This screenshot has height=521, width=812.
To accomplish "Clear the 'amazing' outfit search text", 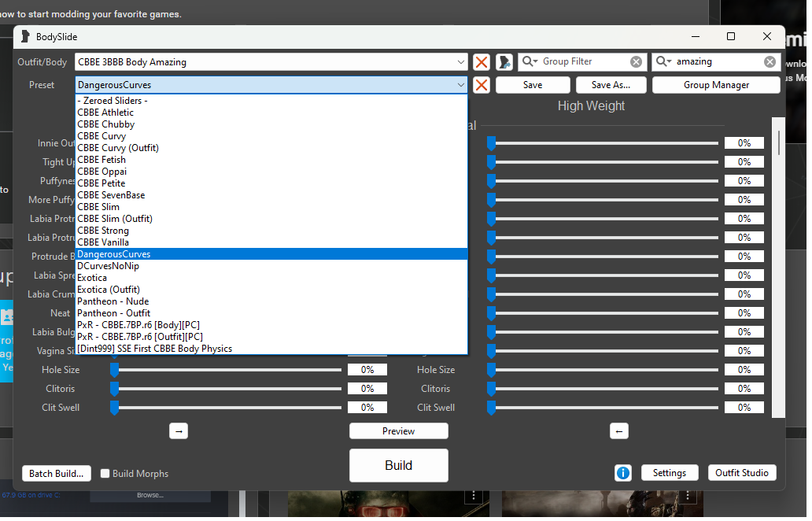I will pos(770,62).
